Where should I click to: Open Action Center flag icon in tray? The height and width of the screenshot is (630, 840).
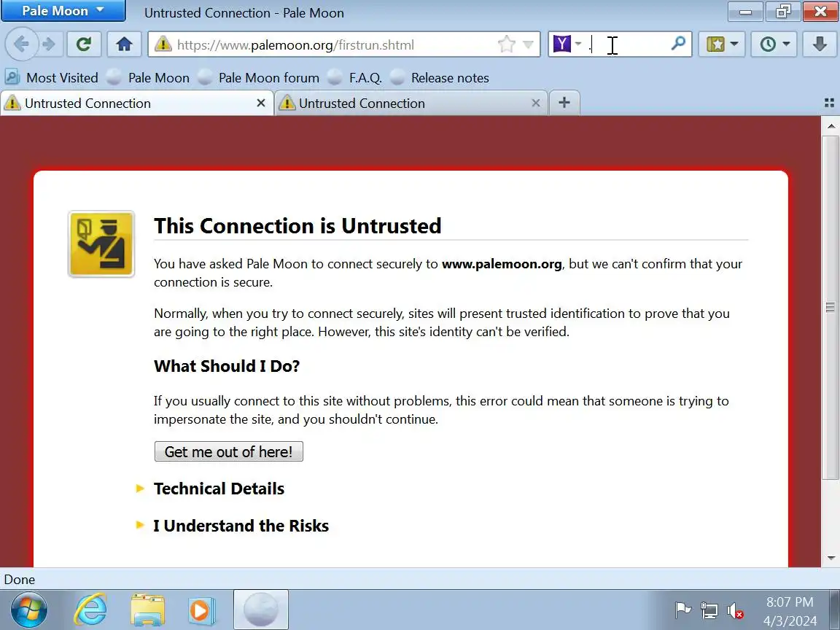[682, 610]
